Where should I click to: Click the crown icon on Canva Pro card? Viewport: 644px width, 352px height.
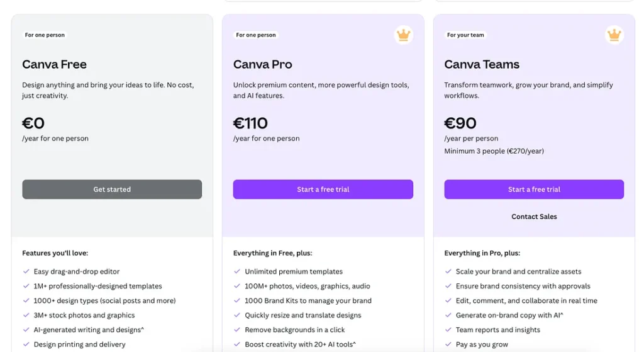(403, 35)
